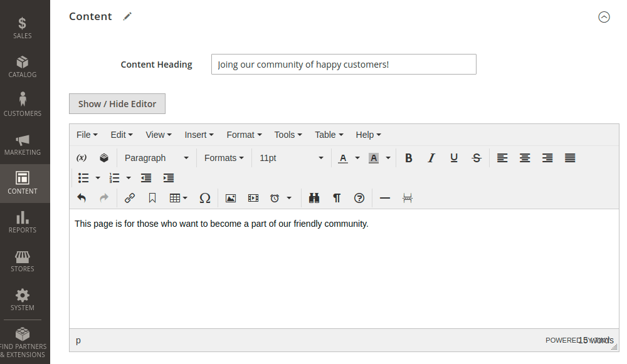Toggle show blocks pilcrow icon
Screen dimensions: 627x364
[x=337, y=198]
